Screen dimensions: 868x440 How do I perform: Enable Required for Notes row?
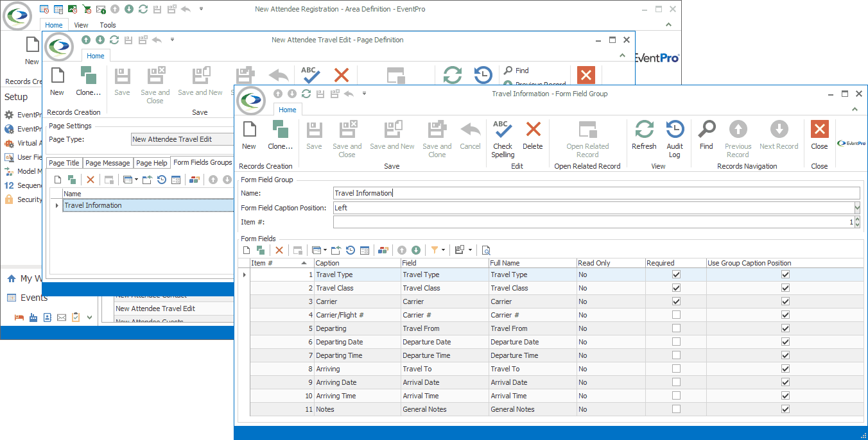pyautogui.click(x=675, y=409)
